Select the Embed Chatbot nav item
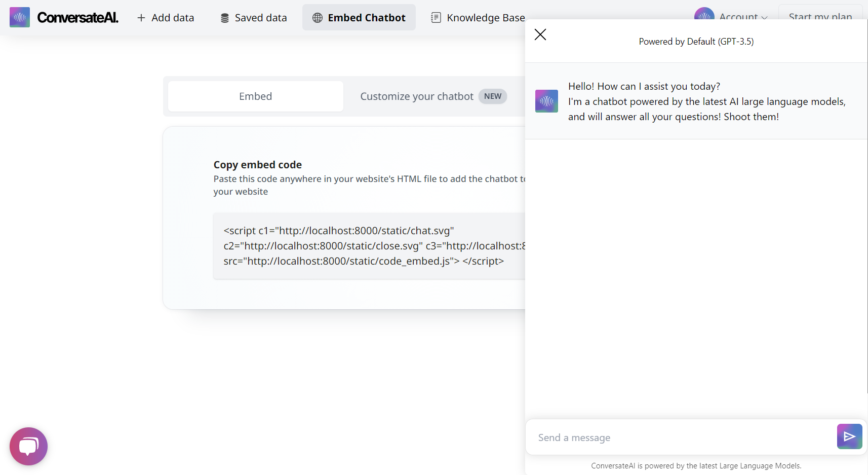The height and width of the screenshot is (475, 868). coord(359,18)
